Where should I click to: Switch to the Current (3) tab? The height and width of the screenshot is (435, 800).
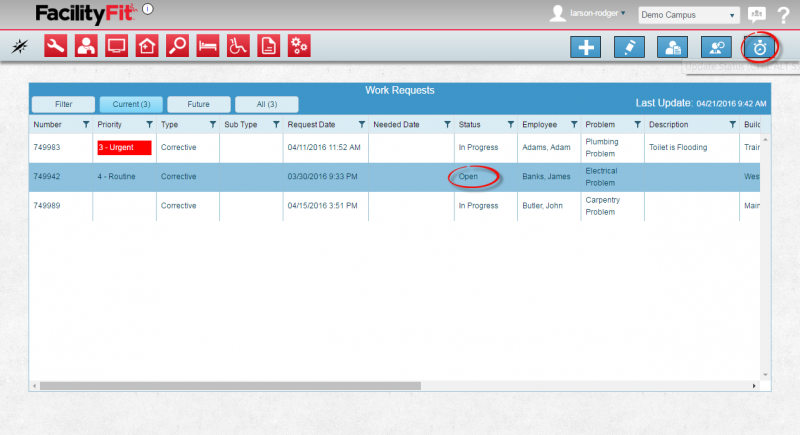(131, 104)
